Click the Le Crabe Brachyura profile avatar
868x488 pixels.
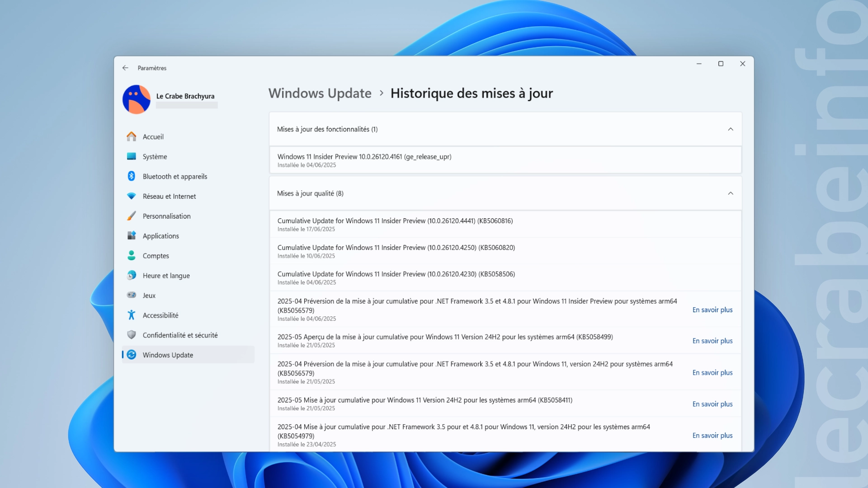coord(137,99)
